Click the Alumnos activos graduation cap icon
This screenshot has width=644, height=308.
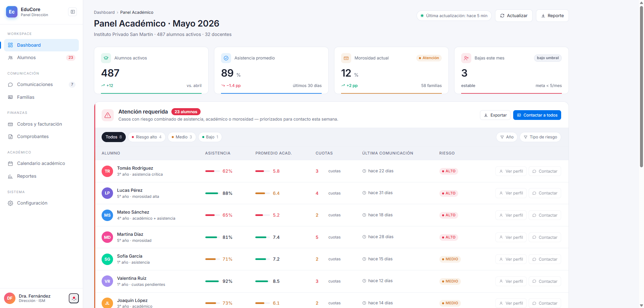coord(106,58)
